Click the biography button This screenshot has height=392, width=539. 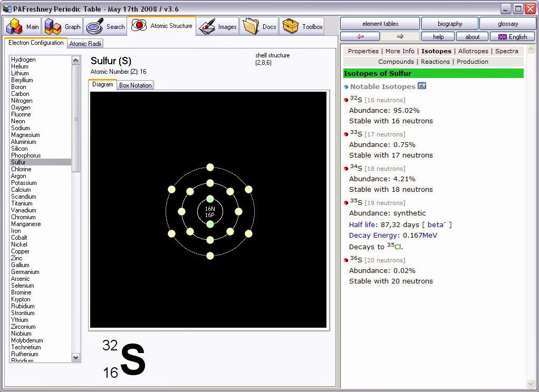(x=450, y=24)
